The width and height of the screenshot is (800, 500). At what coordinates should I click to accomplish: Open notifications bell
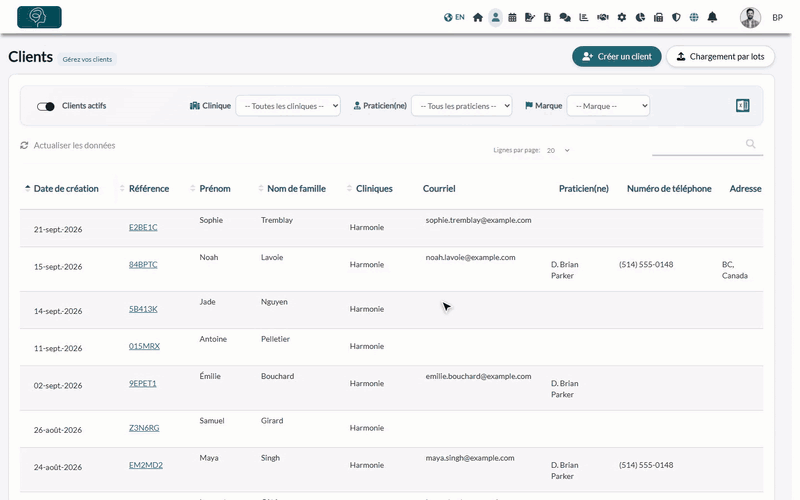pyautogui.click(x=712, y=17)
